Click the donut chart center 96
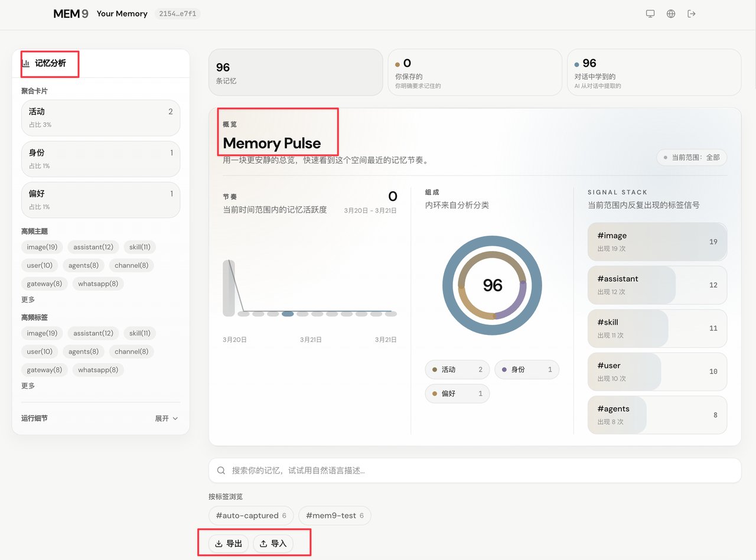The height and width of the screenshot is (560, 756). tap(492, 285)
